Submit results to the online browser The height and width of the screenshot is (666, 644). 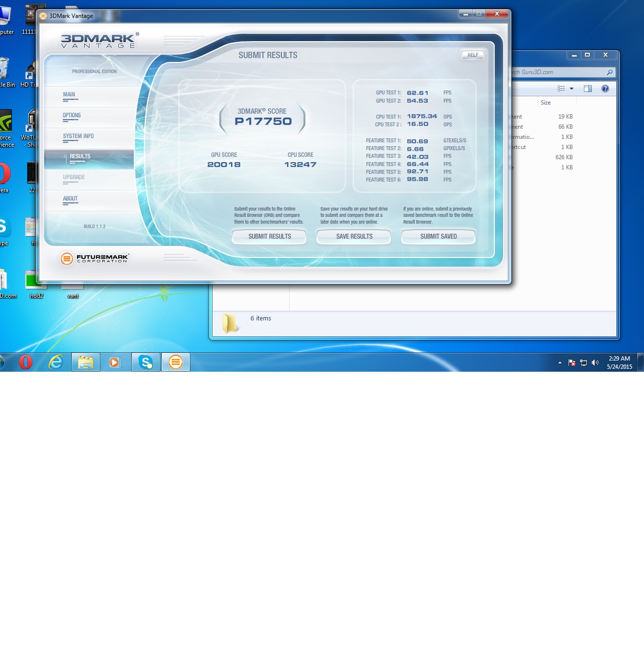[270, 237]
